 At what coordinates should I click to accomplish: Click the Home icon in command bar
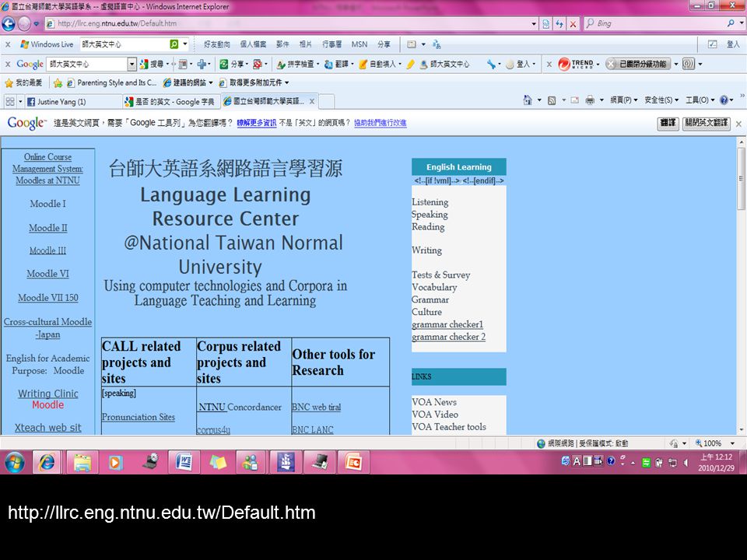pos(527,100)
